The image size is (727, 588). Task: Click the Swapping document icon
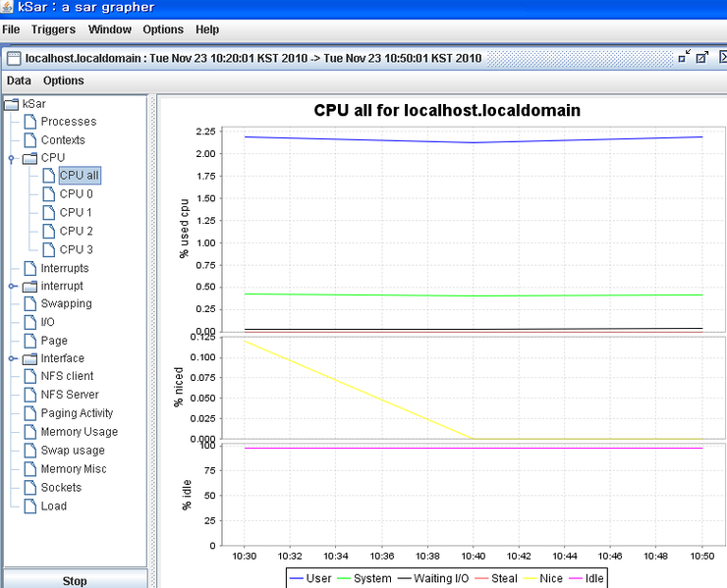pyautogui.click(x=30, y=303)
